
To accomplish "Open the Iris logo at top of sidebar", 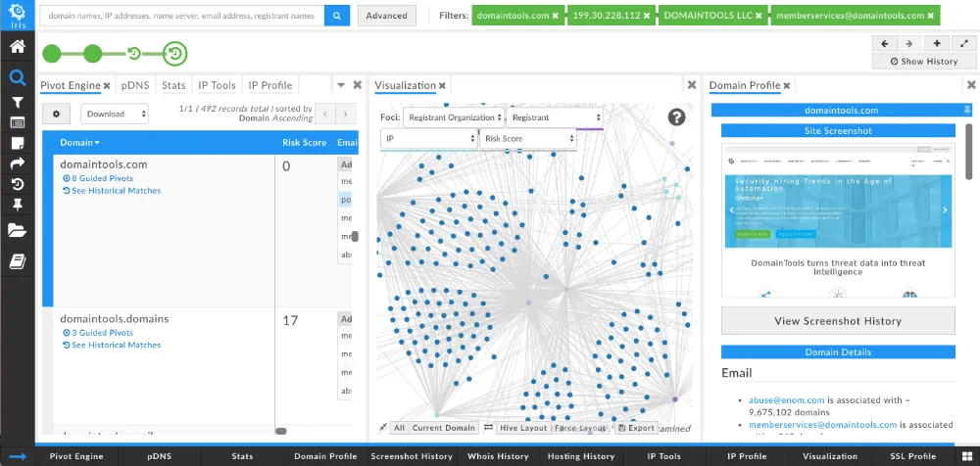I will coord(18,15).
